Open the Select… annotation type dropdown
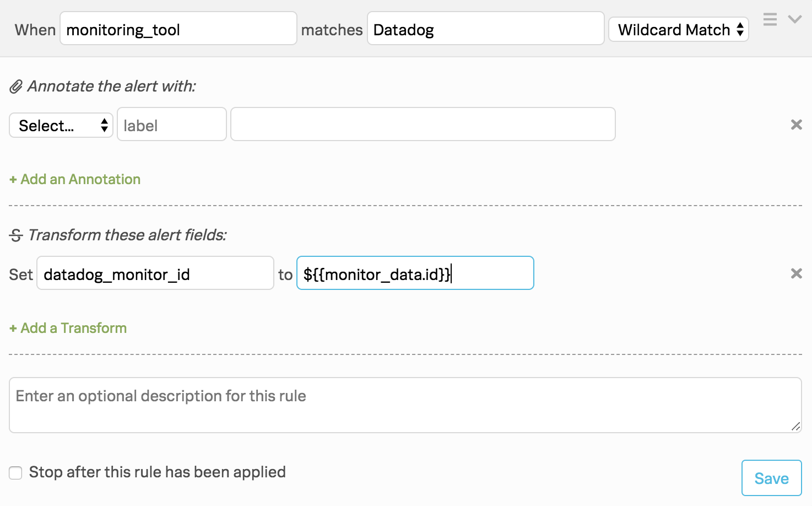The height and width of the screenshot is (506, 812). [61, 125]
